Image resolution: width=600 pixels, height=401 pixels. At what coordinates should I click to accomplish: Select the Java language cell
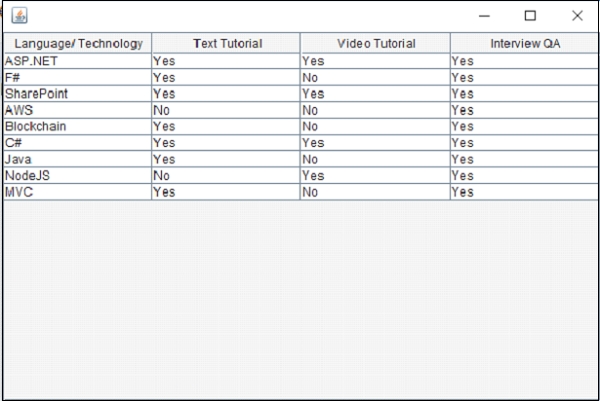pos(77,159)
